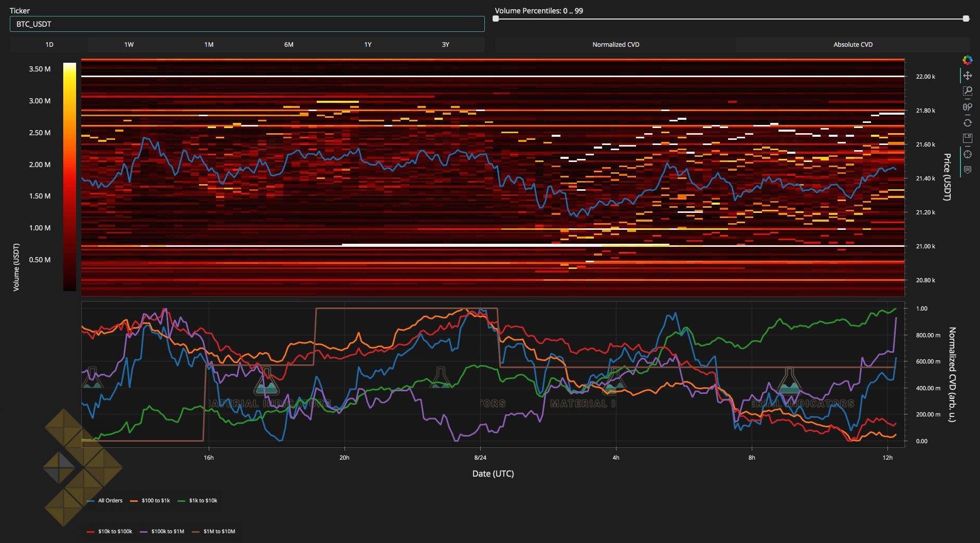
Task: Select the 1W time range
Action: point(129,45)
